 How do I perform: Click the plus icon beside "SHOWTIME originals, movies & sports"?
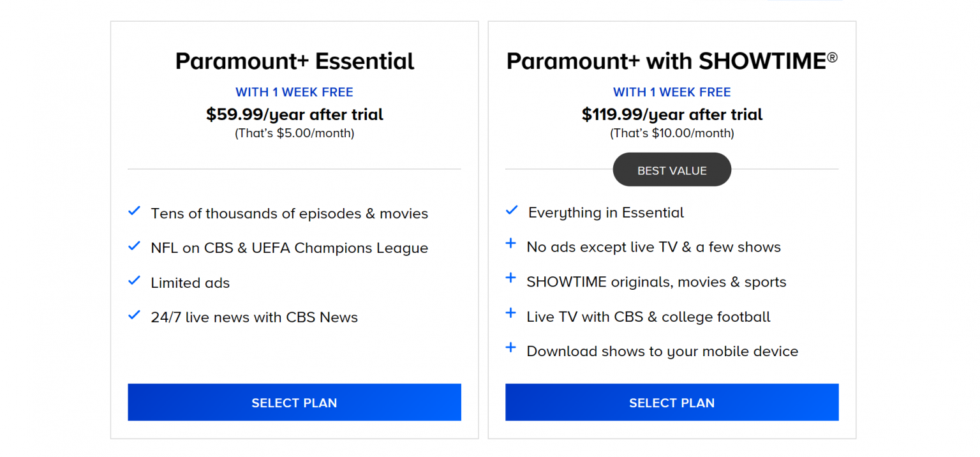(512, 278)
